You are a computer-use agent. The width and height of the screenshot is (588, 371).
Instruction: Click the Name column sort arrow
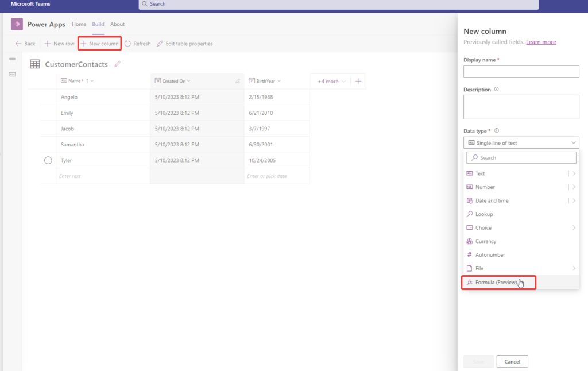[87, 80]
